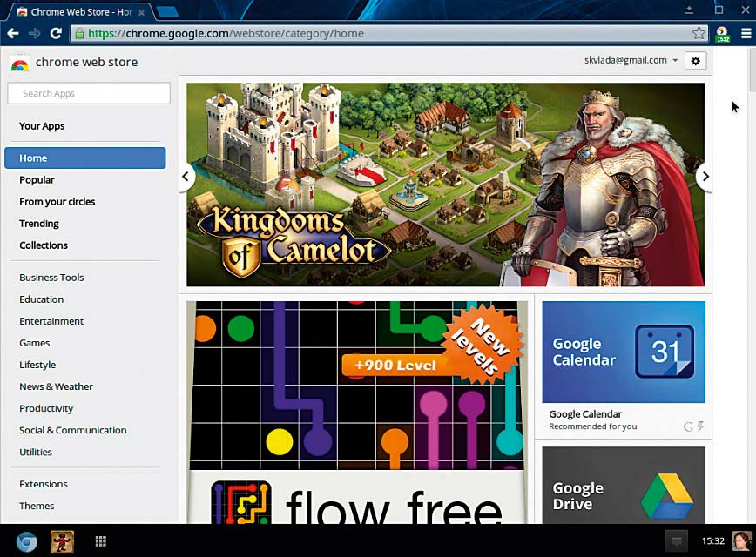Open the Google Drive app tile
The width and height of the screenshot is (756, 557).
pos(624,486)
